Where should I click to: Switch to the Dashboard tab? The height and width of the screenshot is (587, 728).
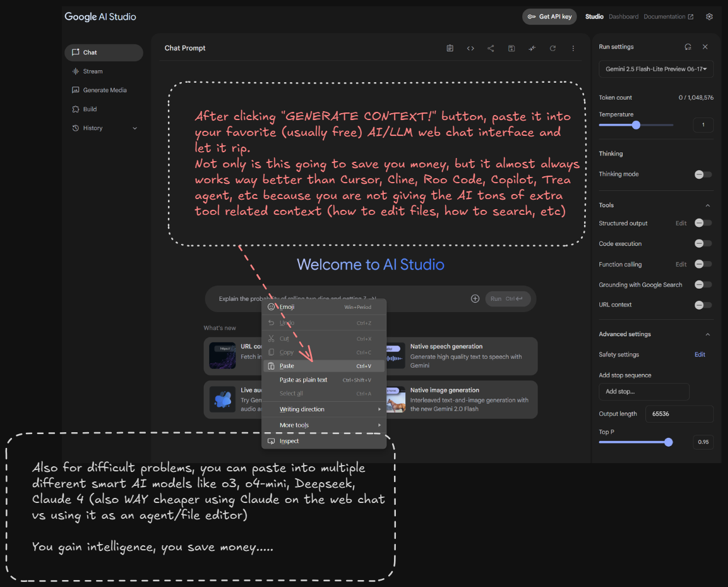[x=624, y=16]
